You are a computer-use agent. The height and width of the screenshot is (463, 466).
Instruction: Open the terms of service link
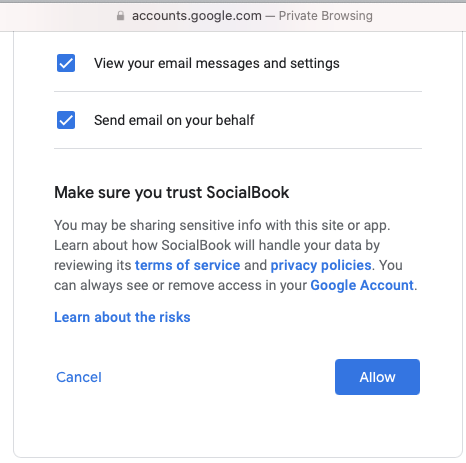point(187,265)
